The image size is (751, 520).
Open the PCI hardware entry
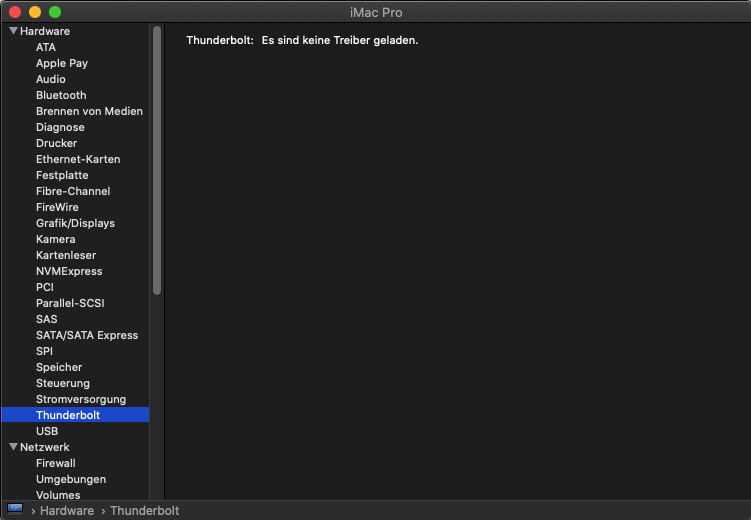click(x=45, y=287)
